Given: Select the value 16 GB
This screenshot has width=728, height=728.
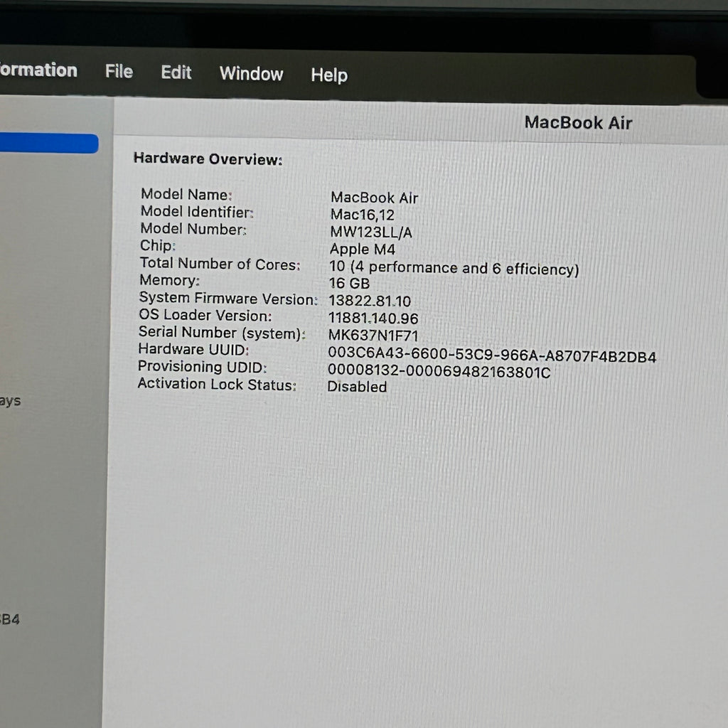Looking at the screenshot, I should 349,283.
